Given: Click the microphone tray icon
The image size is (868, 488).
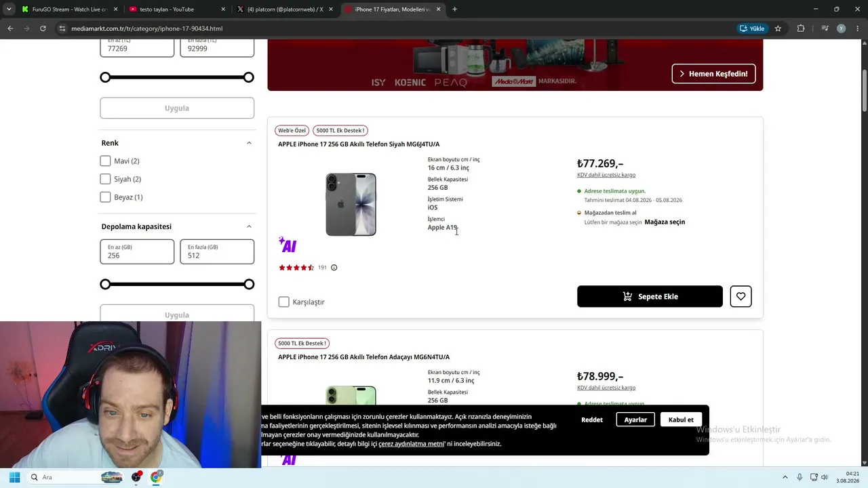Looking at the screenshot, I should tap(800, 477).
